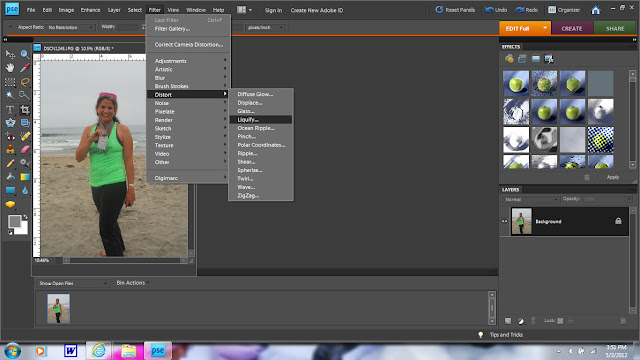This screenshot has height=360, width=640.
Task: Toggle lock transparent pixels checker icon
Action: tap(560, 321)
